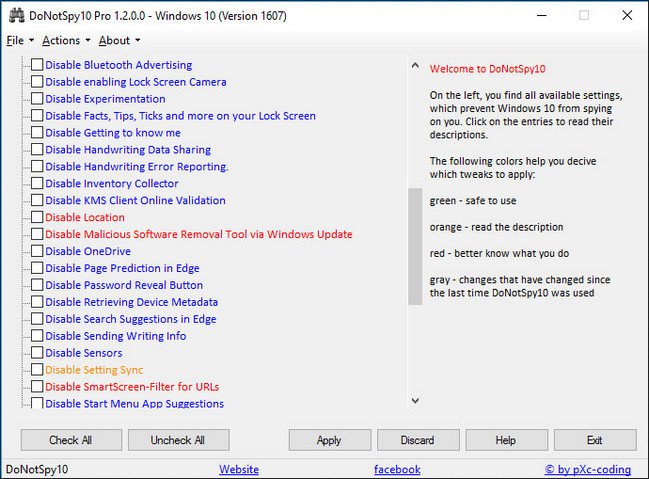Select Disable Password Reveal Button text

[124, 285]
